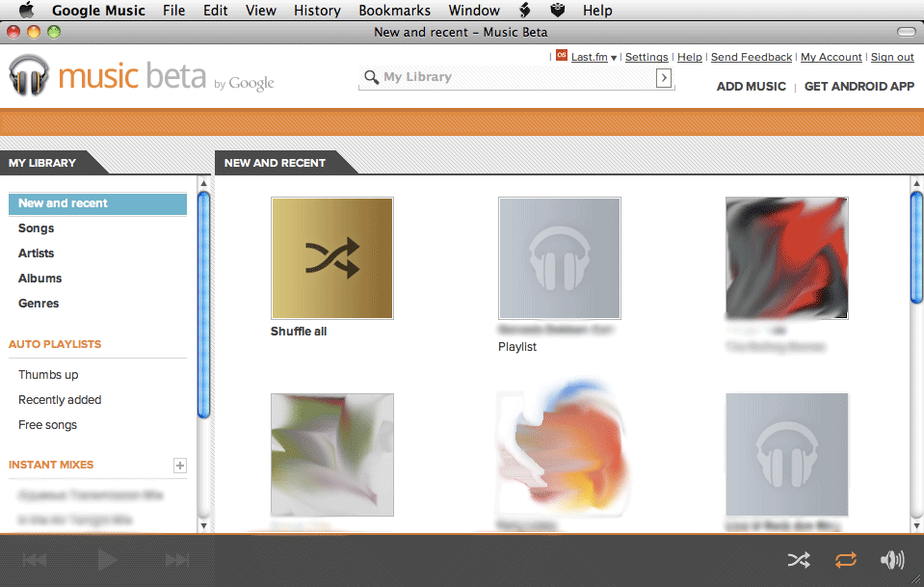This screenshot has height=587, width=924.
Task: Click the volume speaker icon
Action: click(x=892, y=560)
